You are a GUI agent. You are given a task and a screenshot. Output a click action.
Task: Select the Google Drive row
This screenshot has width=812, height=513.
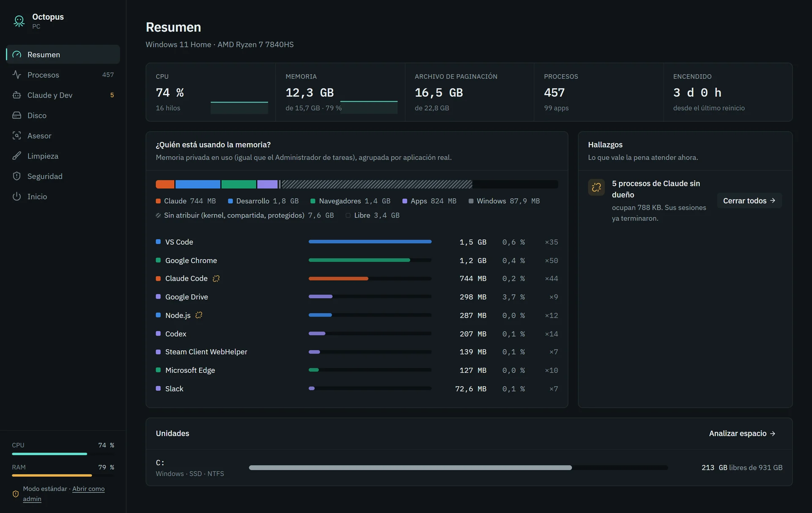[357, 297]
